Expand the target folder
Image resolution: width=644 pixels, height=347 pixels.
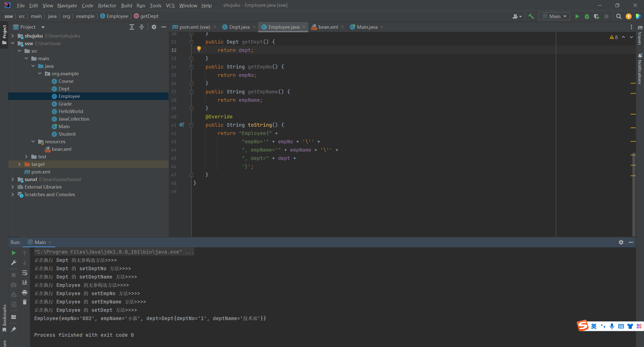19,164
